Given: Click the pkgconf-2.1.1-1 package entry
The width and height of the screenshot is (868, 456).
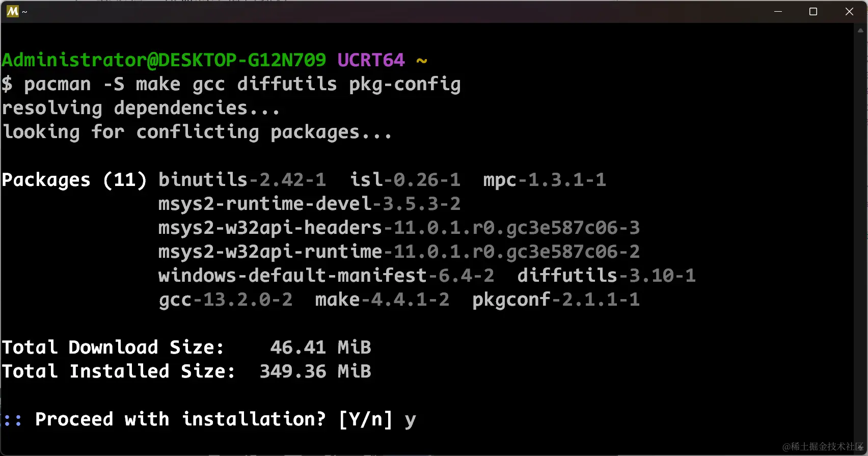Looking at the screenshot, I should click(556, 300).
